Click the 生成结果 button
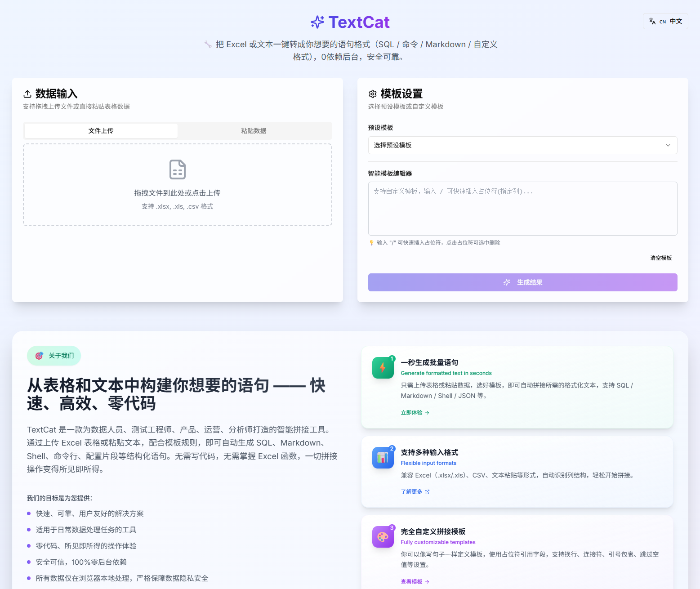 [x=523, y=282]
